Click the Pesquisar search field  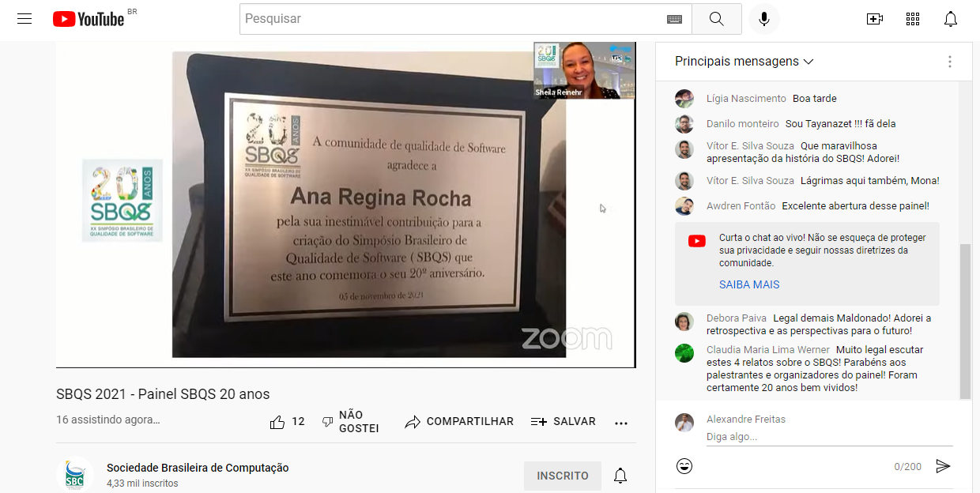pos(450,19)
